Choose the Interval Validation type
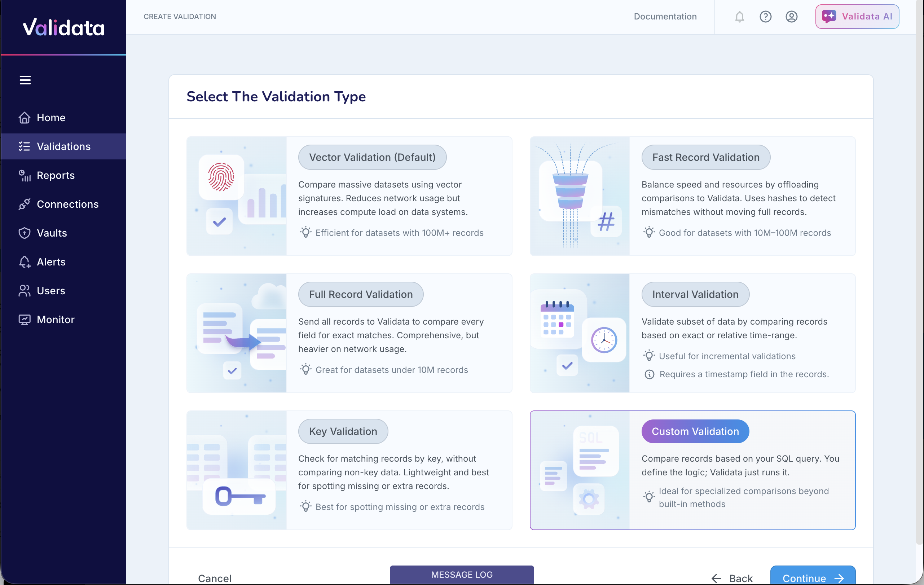 point(692,333)
